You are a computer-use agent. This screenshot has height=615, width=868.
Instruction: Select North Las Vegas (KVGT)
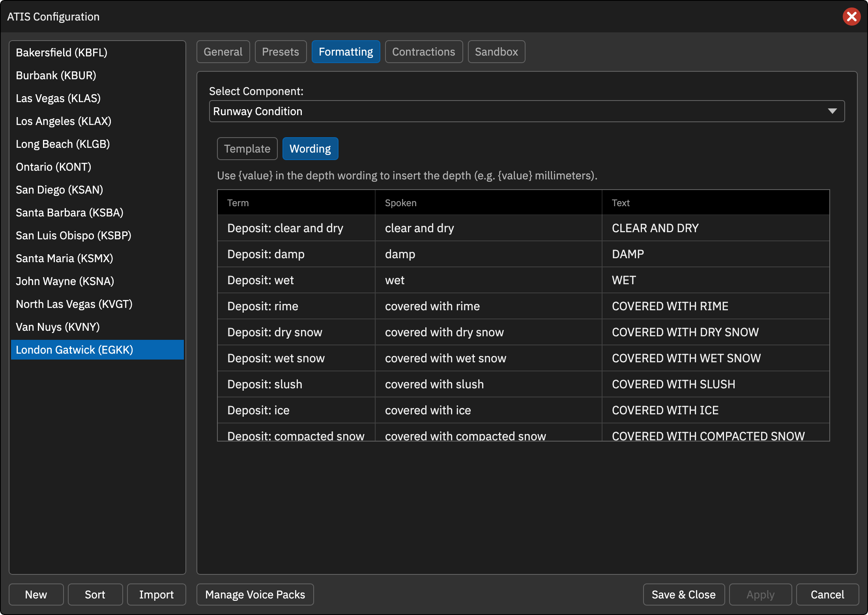[97, 304]
